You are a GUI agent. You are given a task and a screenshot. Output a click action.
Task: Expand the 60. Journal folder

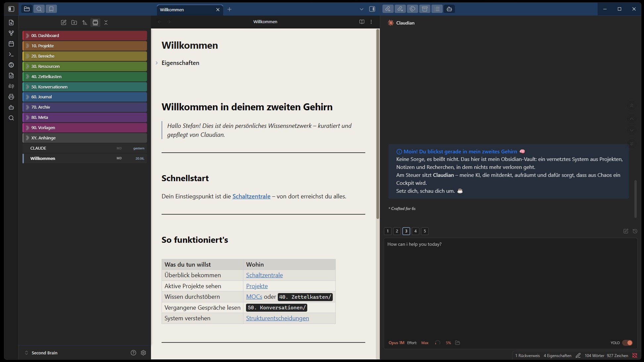85,97
